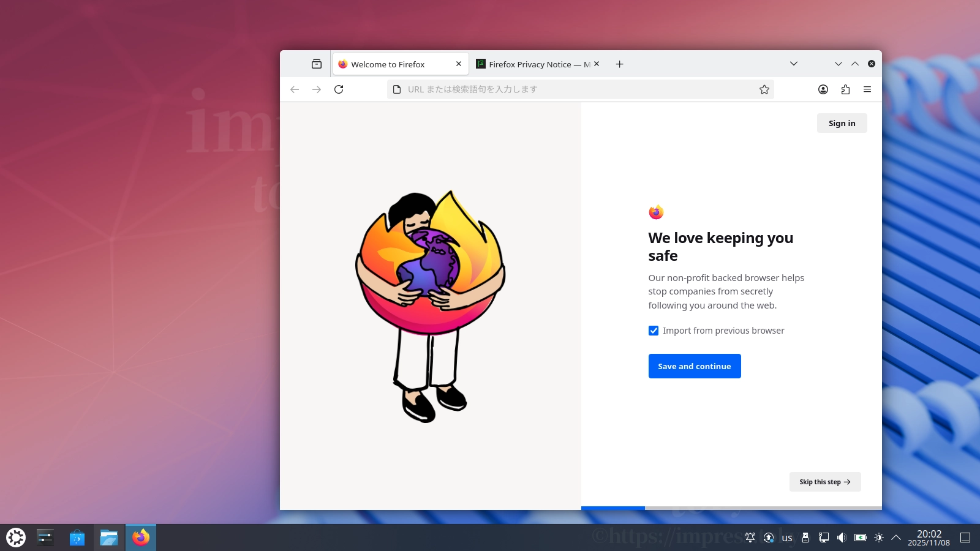Switch to the Welcome to Firefox tab
This screenshot has height=551, width=980.
click(401, 64)
